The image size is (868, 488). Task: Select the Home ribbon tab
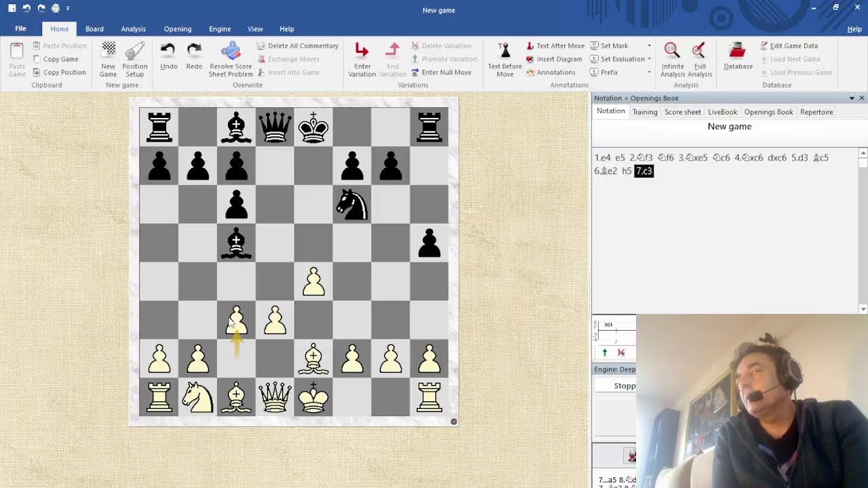(60, 29)
